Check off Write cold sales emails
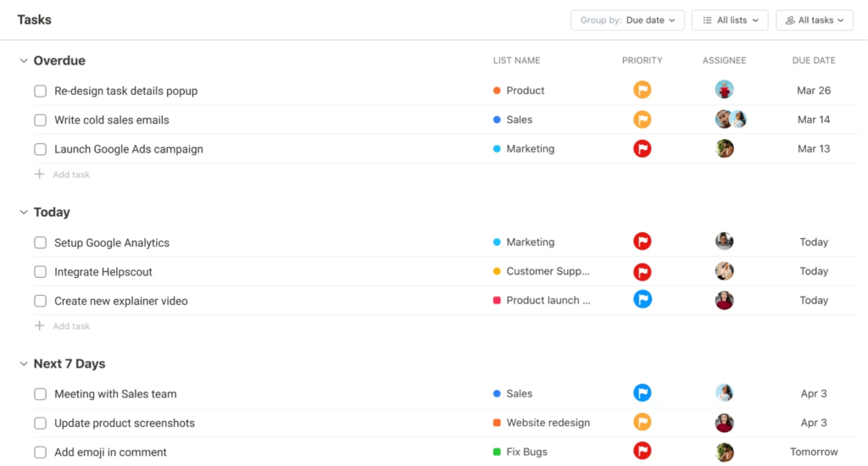868x466 pixels. click(41, 120)
